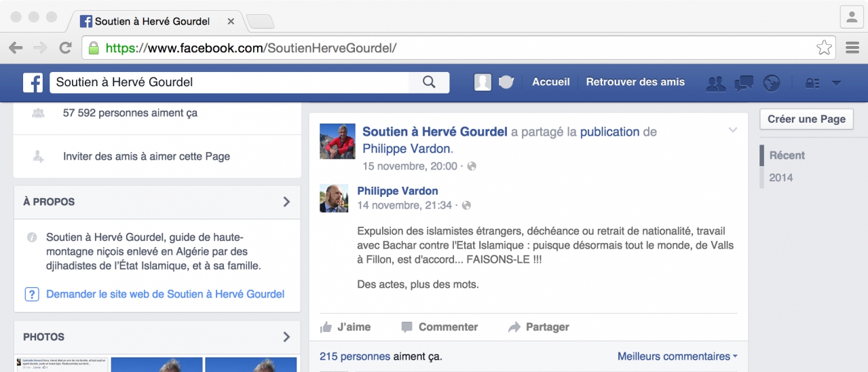Click the question mark icon

click(x=31, y=294)
